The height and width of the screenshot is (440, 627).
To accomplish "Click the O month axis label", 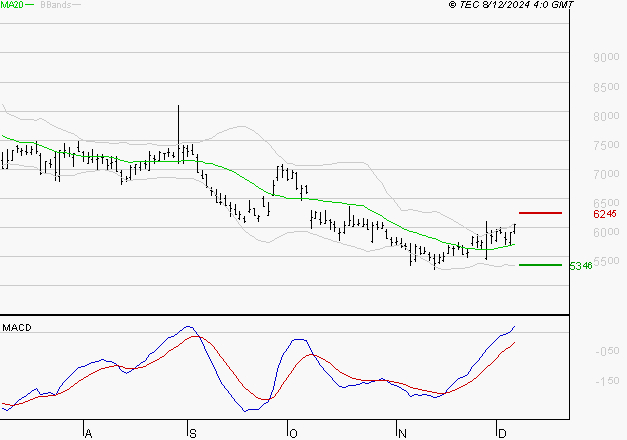I will pos(293,434).
